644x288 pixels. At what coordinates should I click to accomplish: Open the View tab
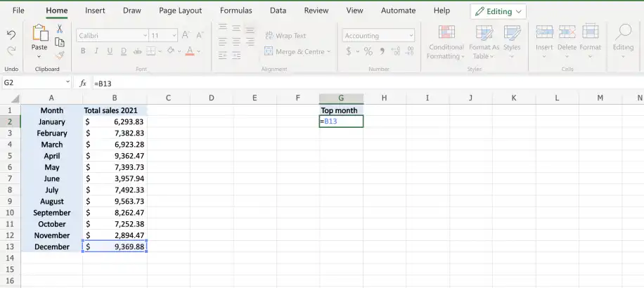[x=355, y=11]
